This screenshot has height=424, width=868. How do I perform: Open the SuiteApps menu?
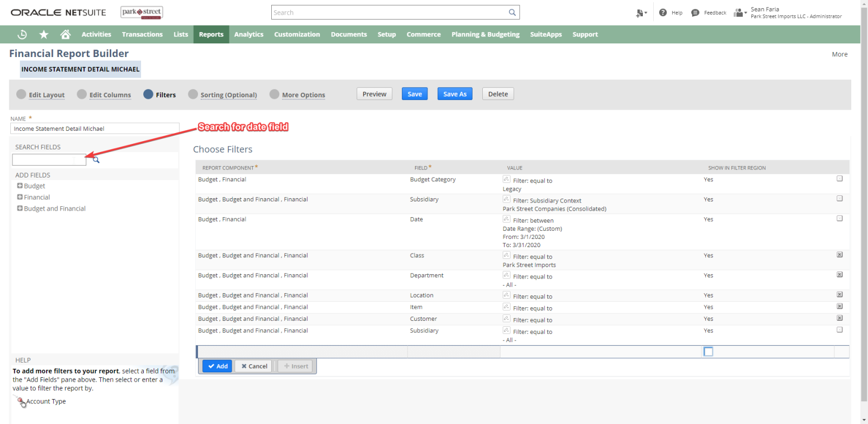coord(546,34)
